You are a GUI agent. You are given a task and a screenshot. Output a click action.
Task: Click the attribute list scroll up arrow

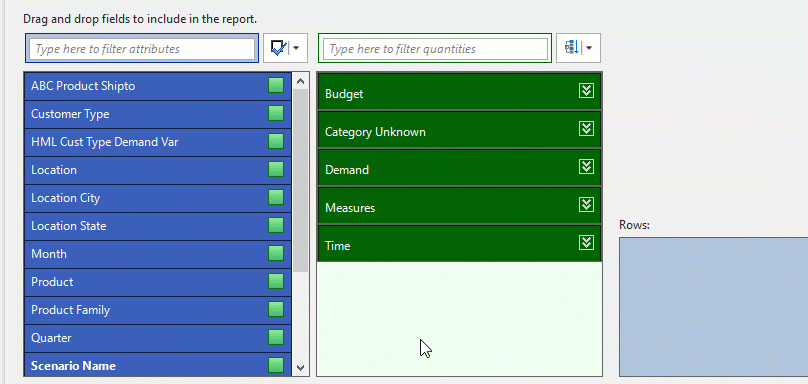pos(300,81)
